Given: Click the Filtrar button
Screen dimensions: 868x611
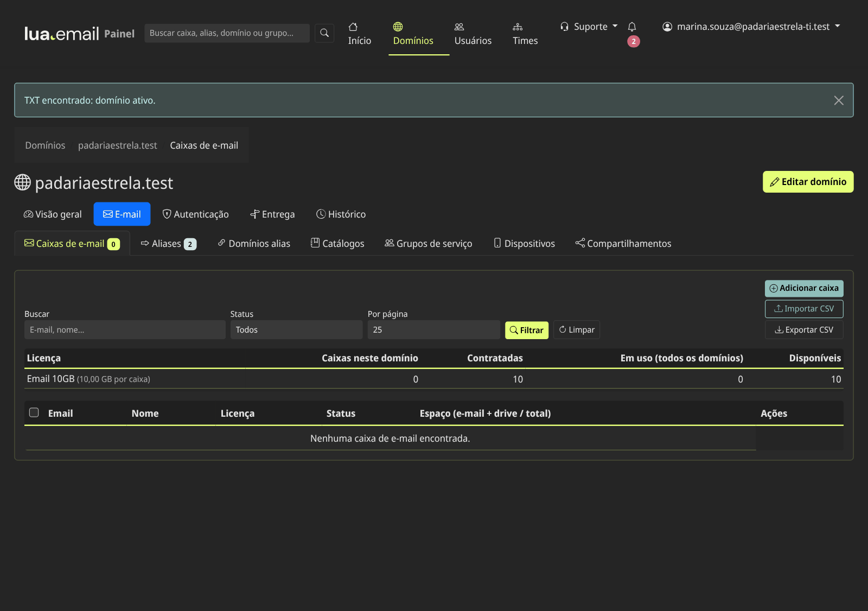Looking at the screenshot, I should (x=527, y=330).
